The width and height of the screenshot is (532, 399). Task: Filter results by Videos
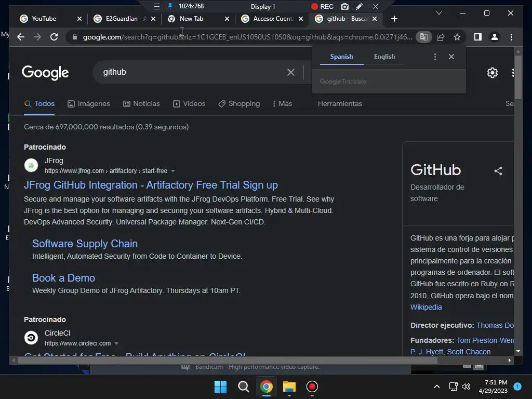coord(189,103)
